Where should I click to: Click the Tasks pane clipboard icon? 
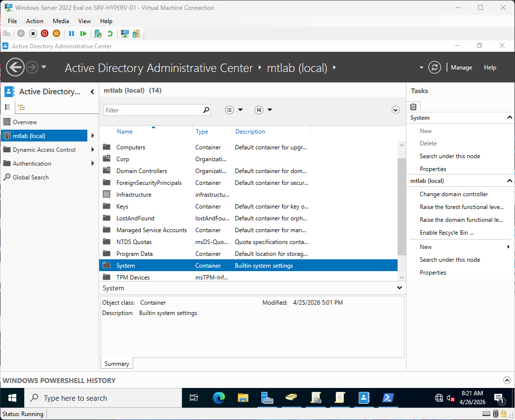point(413,106)
